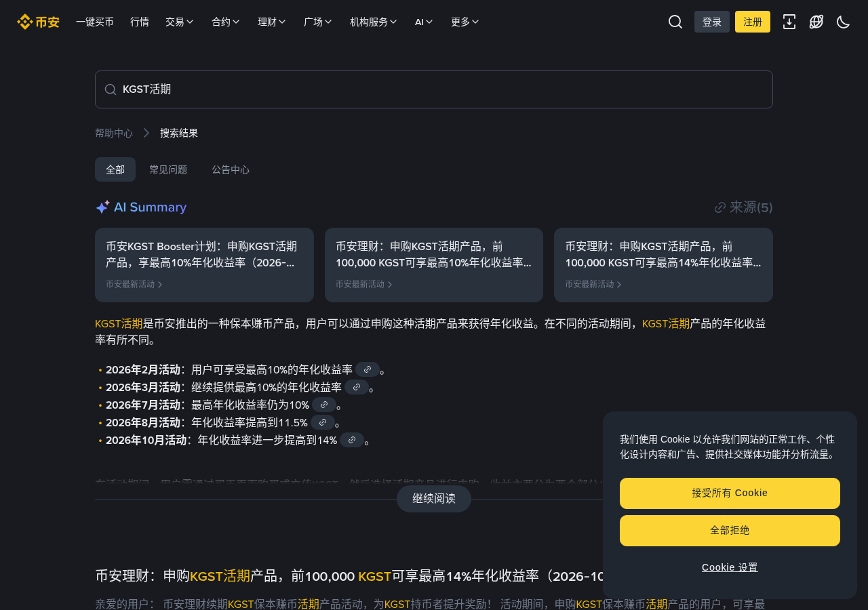
Task: Expand the 机构服务 dropdown menu
Action: pyautogui.click(x=374, y=22)
